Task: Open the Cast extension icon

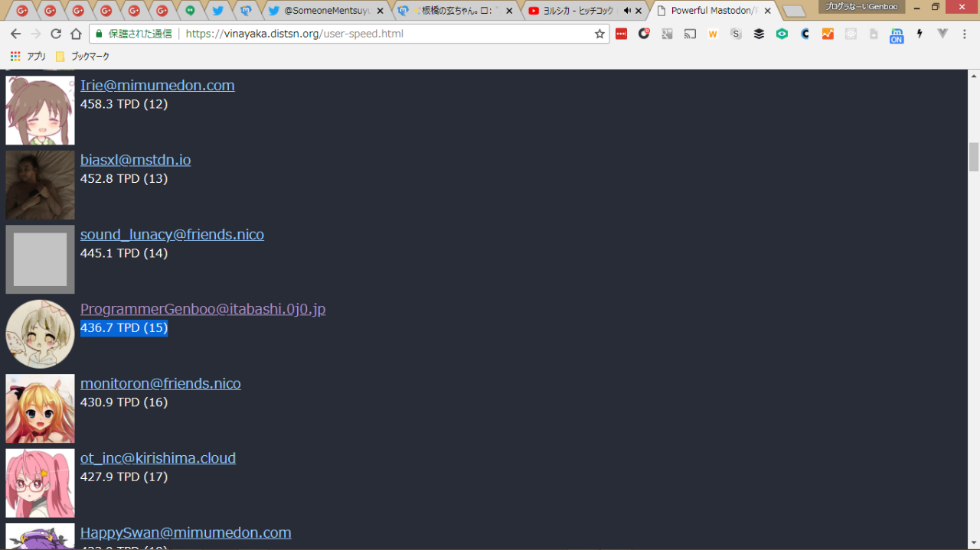Action: 690,34
